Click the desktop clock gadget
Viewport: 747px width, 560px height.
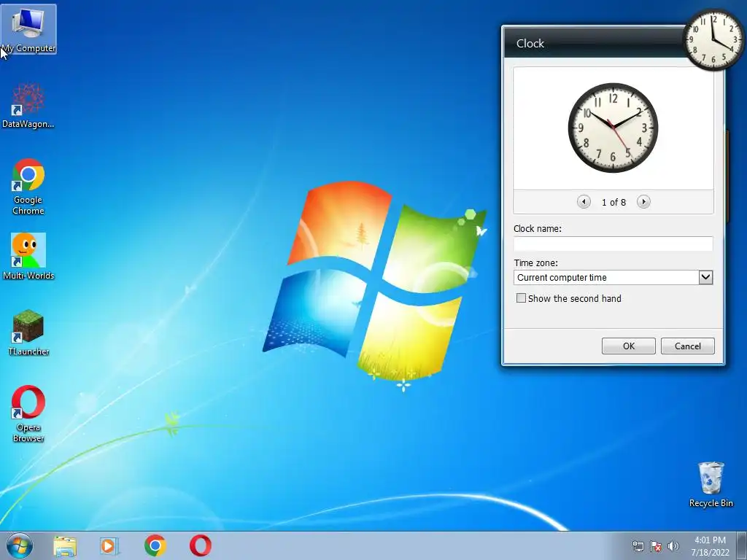[713, 39]
